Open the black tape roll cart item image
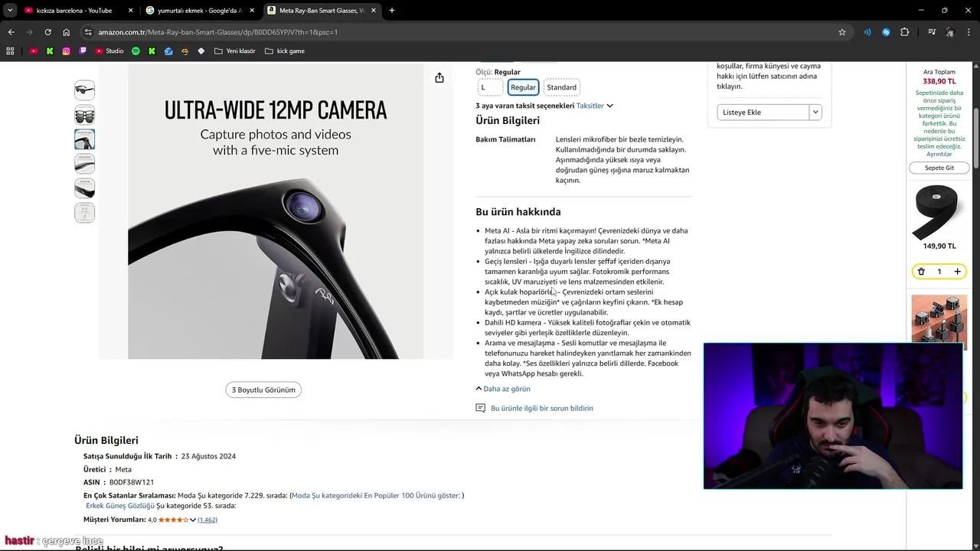 [939, 210]
